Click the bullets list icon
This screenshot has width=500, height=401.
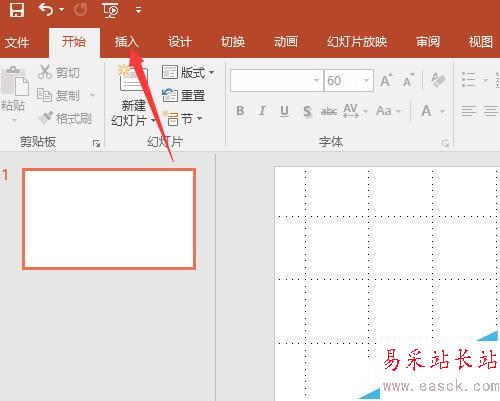click(x=468, y=80)
